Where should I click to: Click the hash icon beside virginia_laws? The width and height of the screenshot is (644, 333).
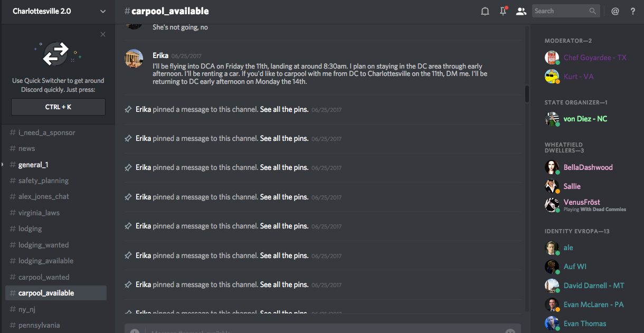click(13, 213)
